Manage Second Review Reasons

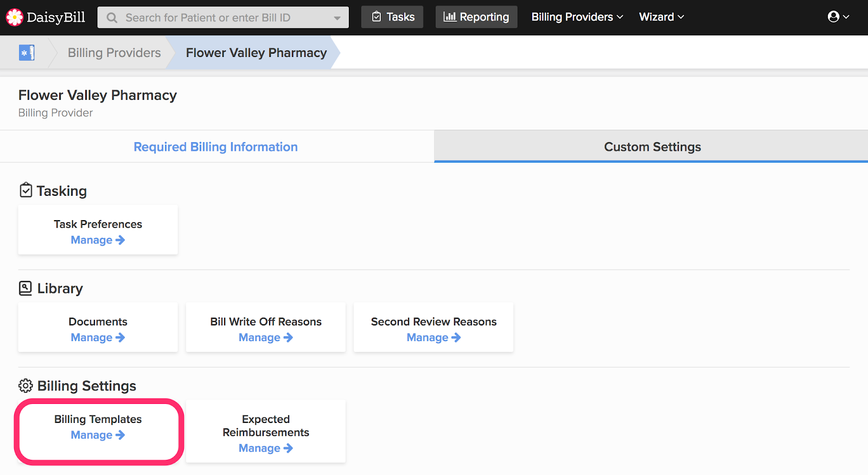tap(433, 337)
